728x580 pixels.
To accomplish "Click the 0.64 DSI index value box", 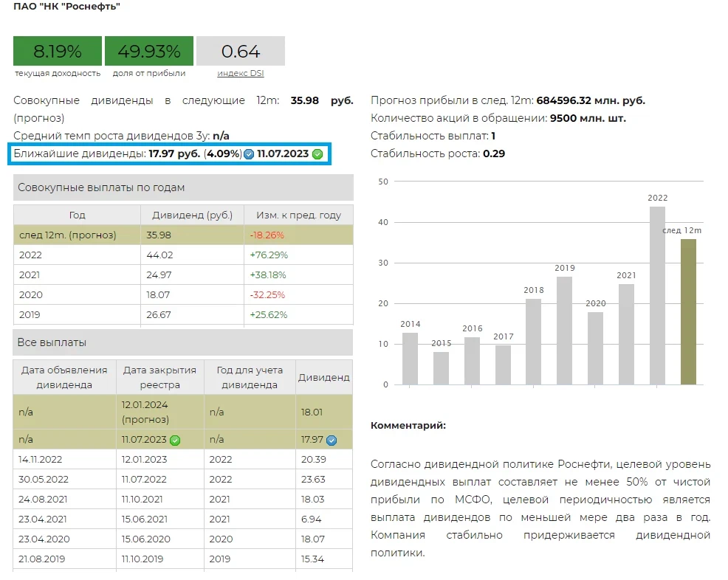I will pyautogui.click(x=240, y=51).
